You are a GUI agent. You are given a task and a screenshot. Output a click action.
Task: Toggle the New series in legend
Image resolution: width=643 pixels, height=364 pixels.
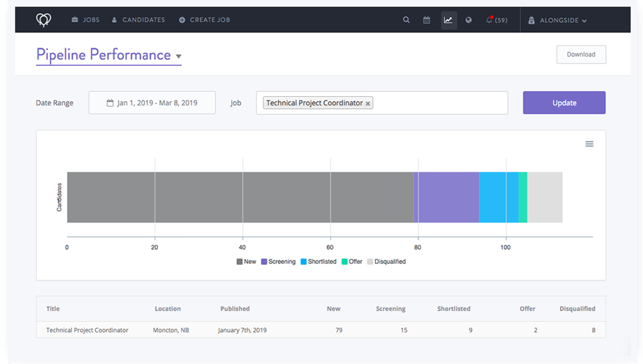tap(246, 262)
